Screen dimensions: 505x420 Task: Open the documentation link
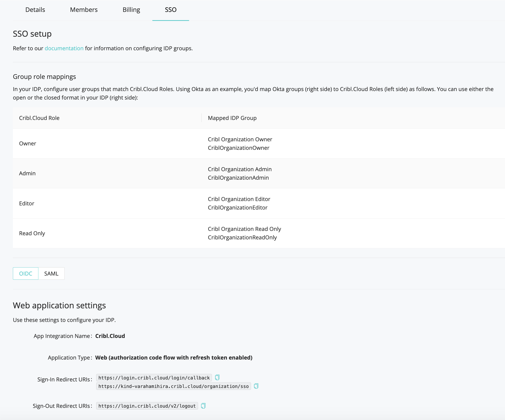[x=64, y=48]
